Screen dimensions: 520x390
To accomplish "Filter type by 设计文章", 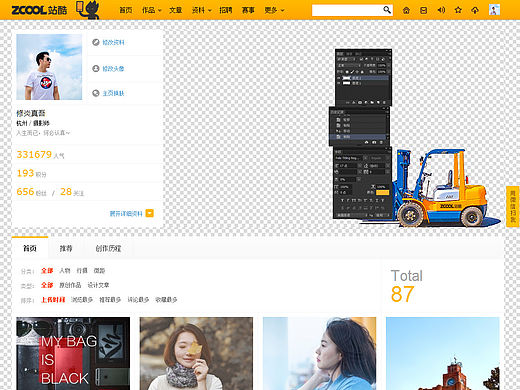I will pyautogui.click(x=98, y=285).
